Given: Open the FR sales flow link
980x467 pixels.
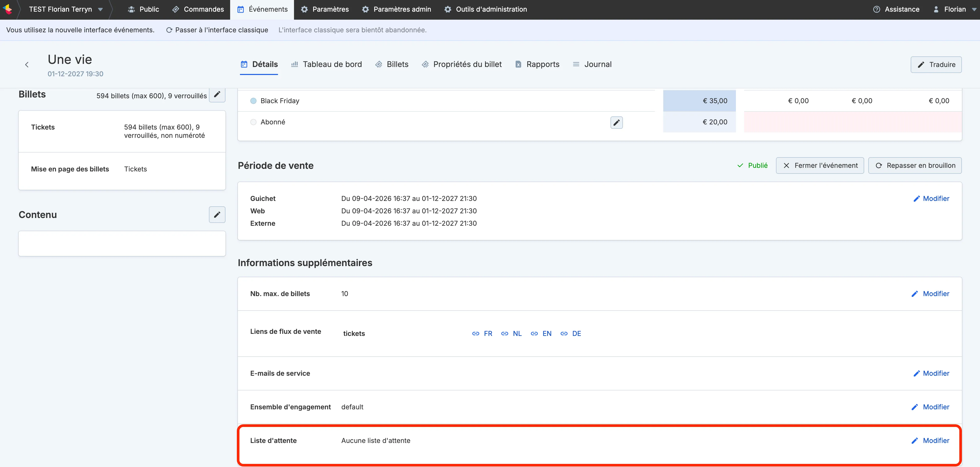Looking at the screenshot, I should pos(482,334).
